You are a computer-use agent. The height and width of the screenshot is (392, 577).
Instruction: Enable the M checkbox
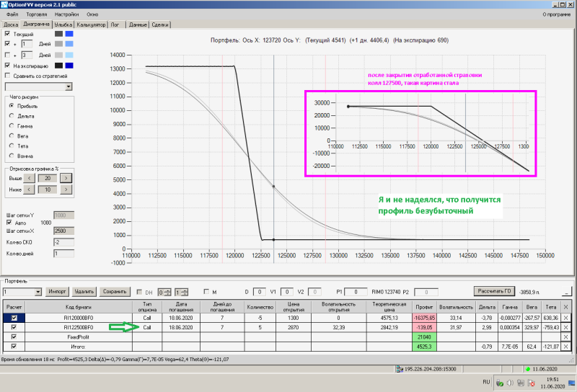point(206,292)
